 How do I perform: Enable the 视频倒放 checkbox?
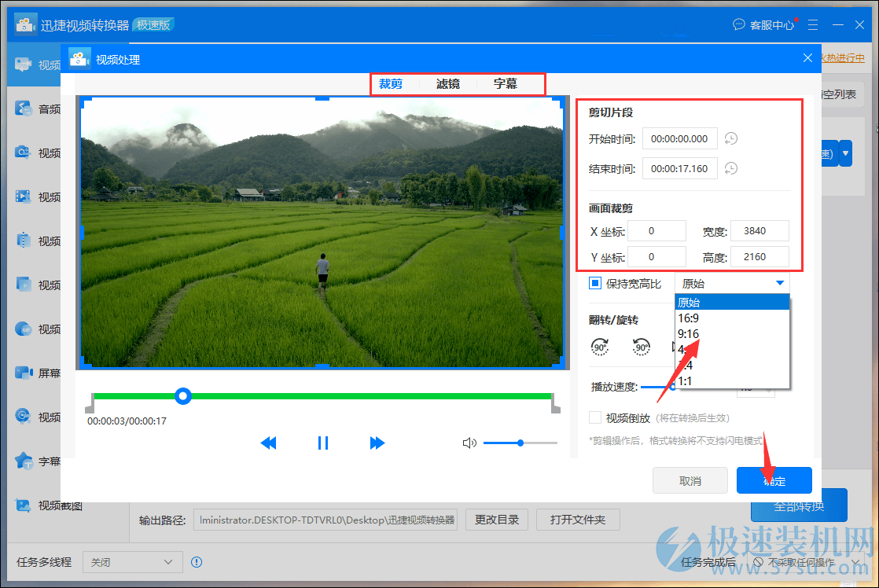click(x=595, y=417)
